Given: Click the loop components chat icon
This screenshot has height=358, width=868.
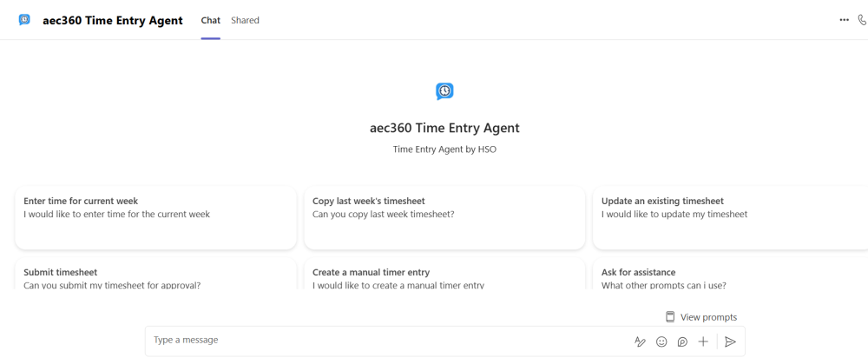Looking at the screenshot, I should pos(682,341).
